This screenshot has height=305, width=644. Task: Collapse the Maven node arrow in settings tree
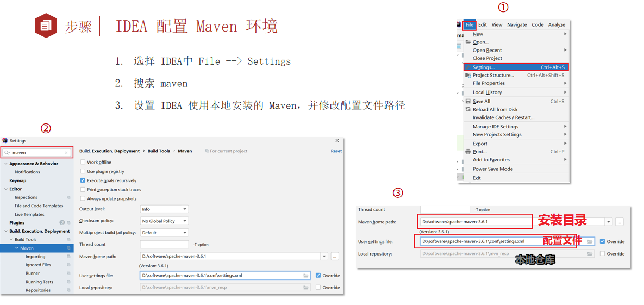pyautogui.click(x=17, y=248)
